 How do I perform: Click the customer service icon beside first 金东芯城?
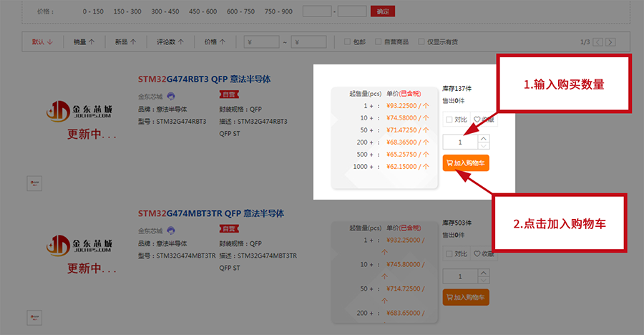(x=171, y=97)
